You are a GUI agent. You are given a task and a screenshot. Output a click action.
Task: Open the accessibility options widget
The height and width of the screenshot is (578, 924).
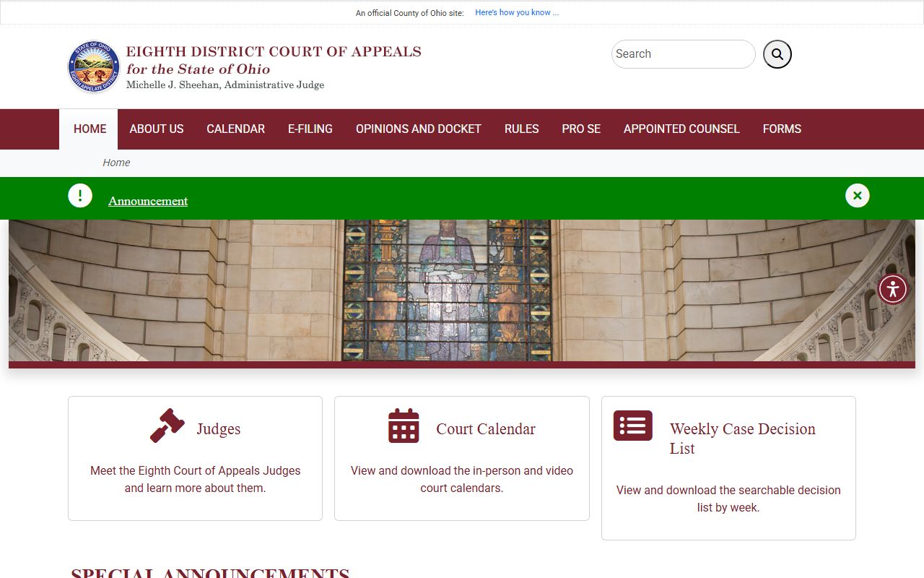pos(893,289)
